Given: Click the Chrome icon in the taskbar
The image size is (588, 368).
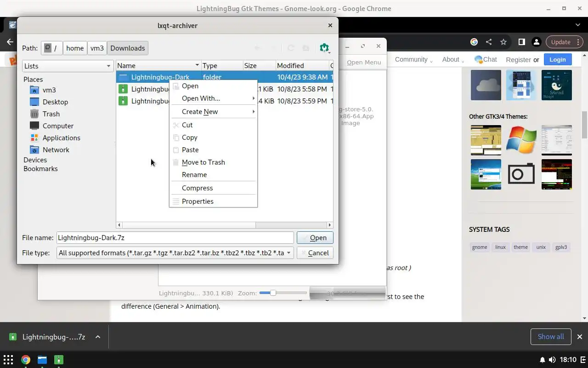Looking at the screenshot, I should pyautogui.click(x=26, y=360).
